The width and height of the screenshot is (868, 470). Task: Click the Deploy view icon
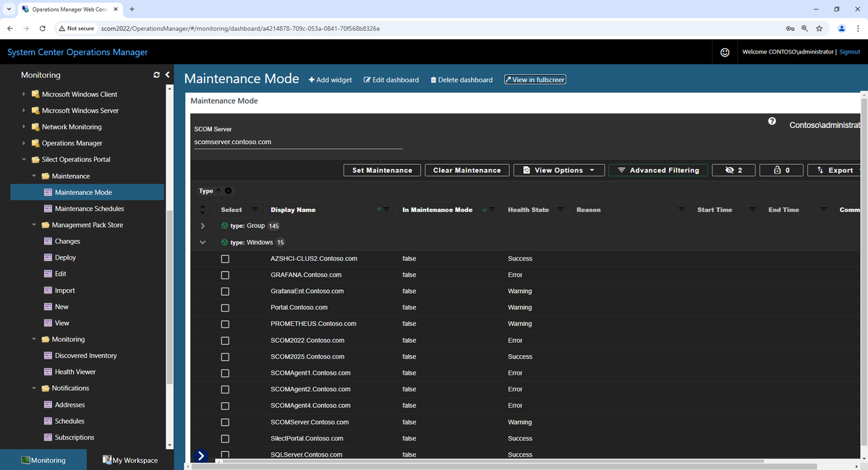pyautogui.click(x=48, y=257)
